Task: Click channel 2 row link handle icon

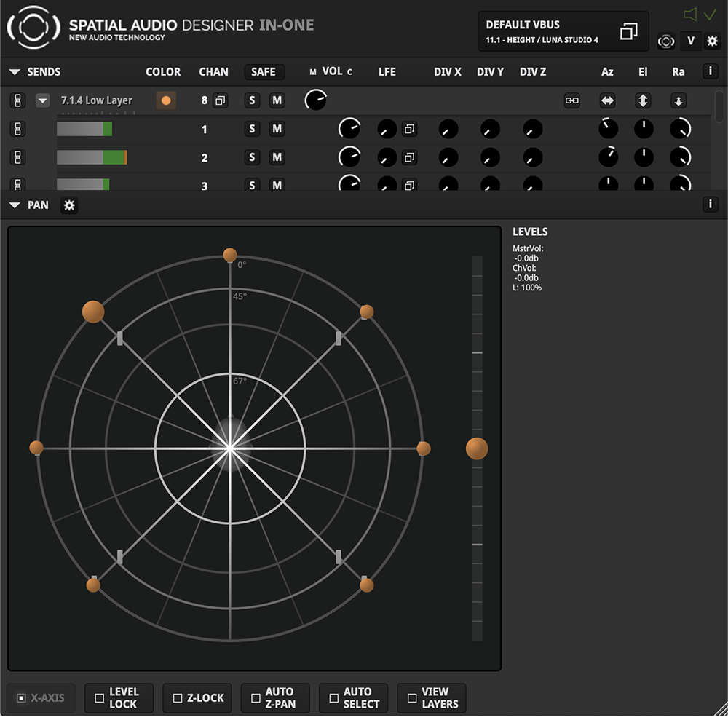Action: click(x=17, y=157)
